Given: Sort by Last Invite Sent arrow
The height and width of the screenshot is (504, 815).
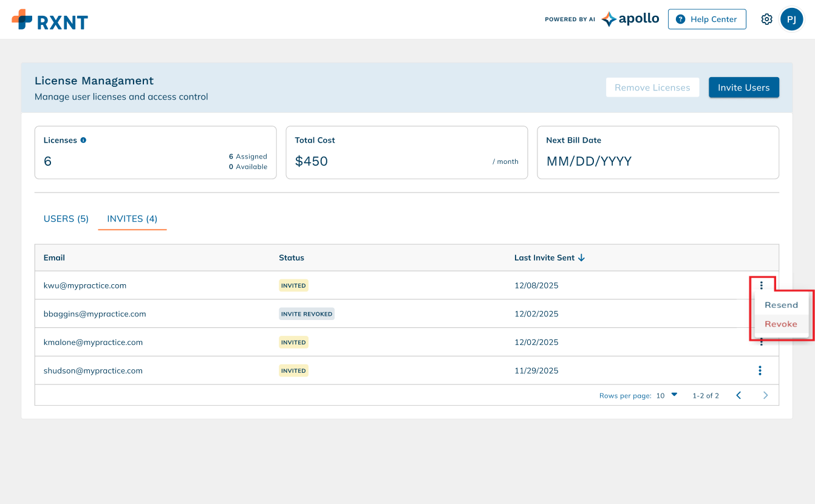Looking at the screenshot, I should point(581,257).
